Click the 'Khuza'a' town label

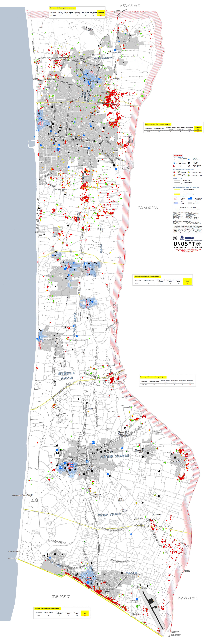click(x=176, y=461)
